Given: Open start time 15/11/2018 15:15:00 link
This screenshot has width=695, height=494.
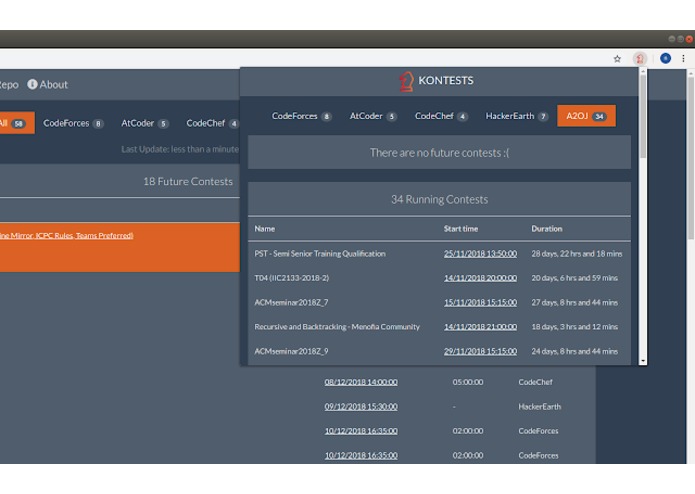Looking at the screenshot, I should 480,303.
